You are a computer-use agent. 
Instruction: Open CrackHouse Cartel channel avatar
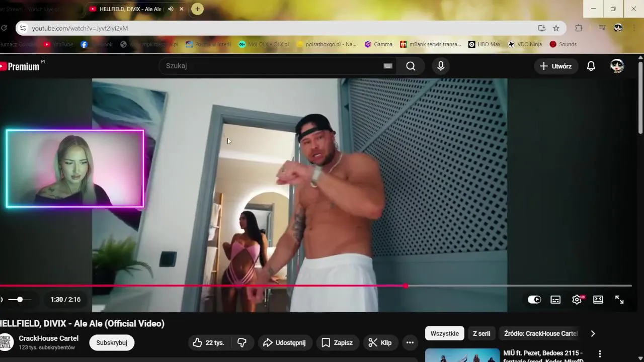(7, 342)
